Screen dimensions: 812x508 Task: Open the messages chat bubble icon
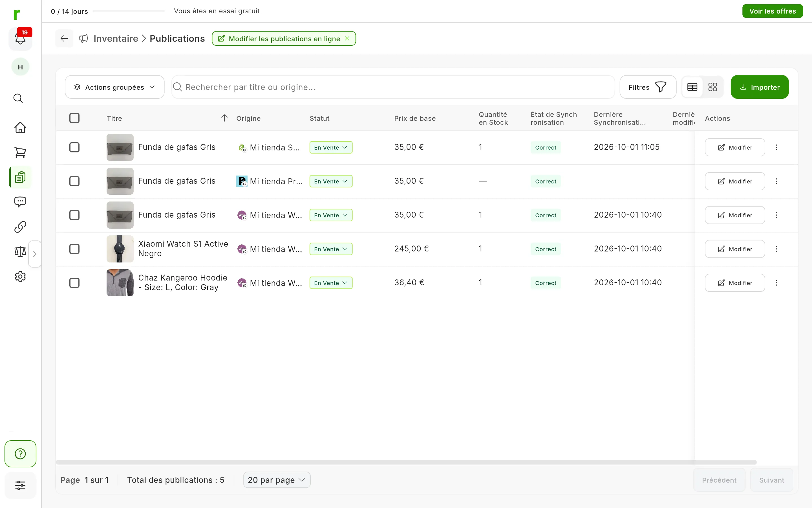(20, 202)
